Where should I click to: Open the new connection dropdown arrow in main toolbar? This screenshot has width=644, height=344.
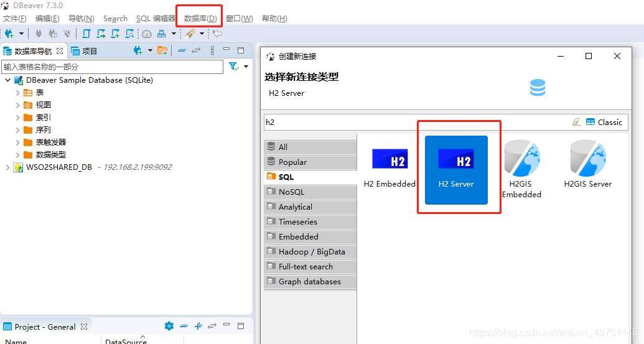[21, 34]
